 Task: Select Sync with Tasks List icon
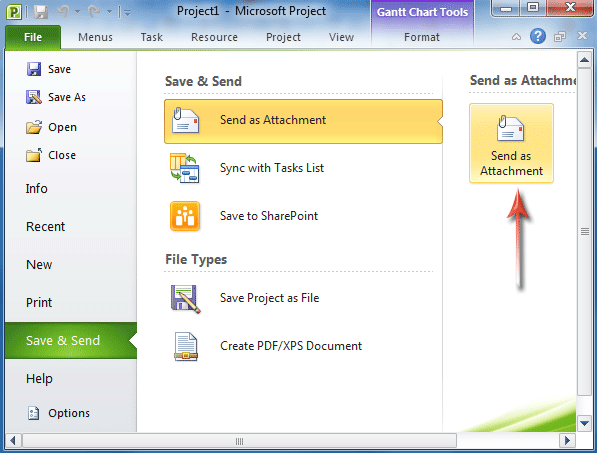[185, 168]
